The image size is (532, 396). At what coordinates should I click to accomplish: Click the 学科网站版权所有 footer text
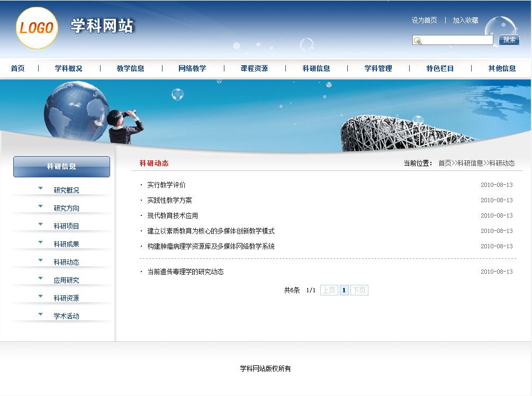pyautogui.click(x=265, y=368)
